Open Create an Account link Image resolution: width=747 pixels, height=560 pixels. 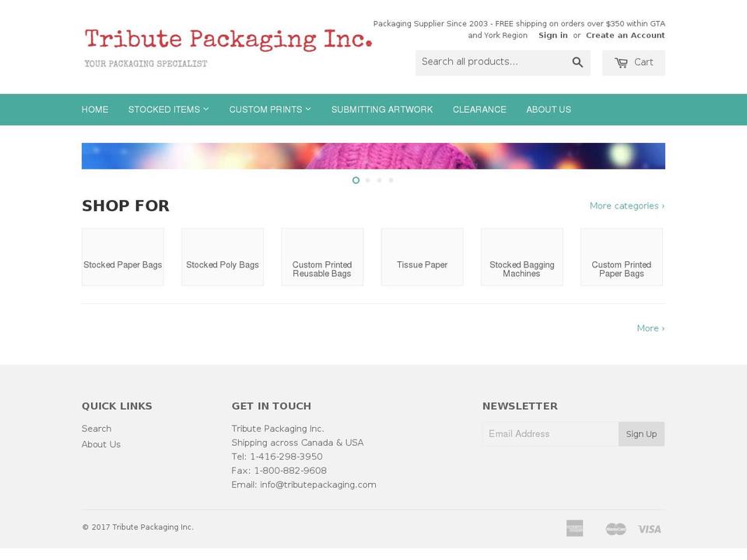pos(625,35)
